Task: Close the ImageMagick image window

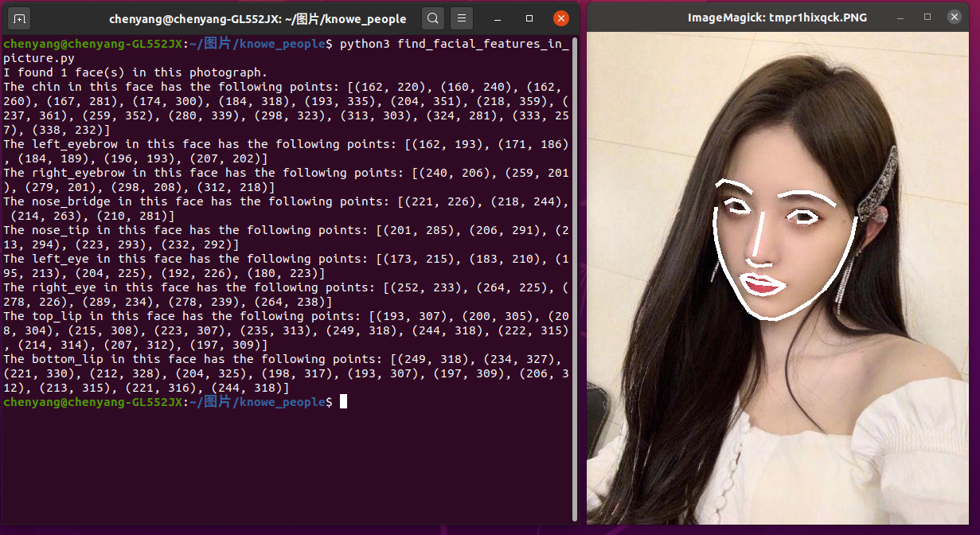Action: point(954,16)
